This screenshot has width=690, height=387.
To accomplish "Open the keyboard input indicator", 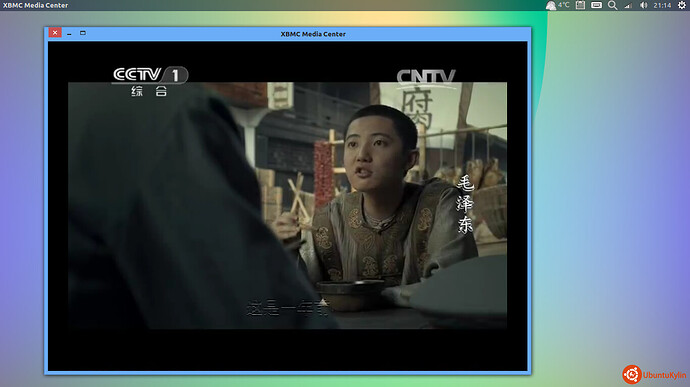I will click(596, 5).
